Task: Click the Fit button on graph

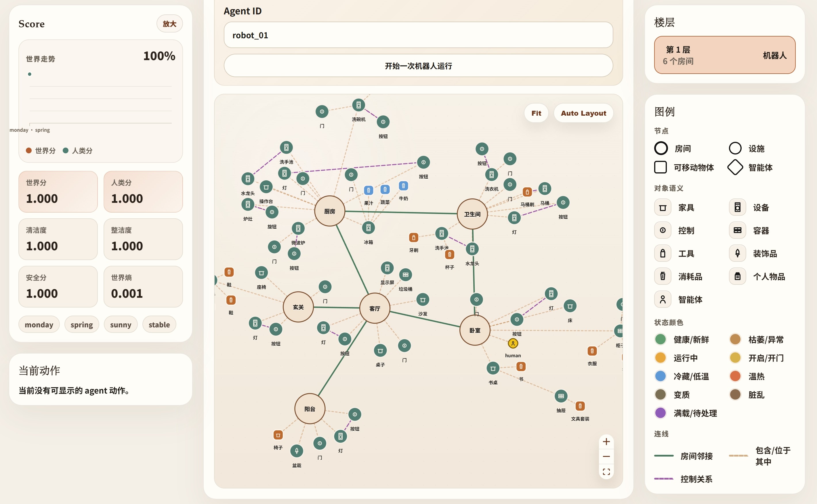Action: tap(536, 113)
